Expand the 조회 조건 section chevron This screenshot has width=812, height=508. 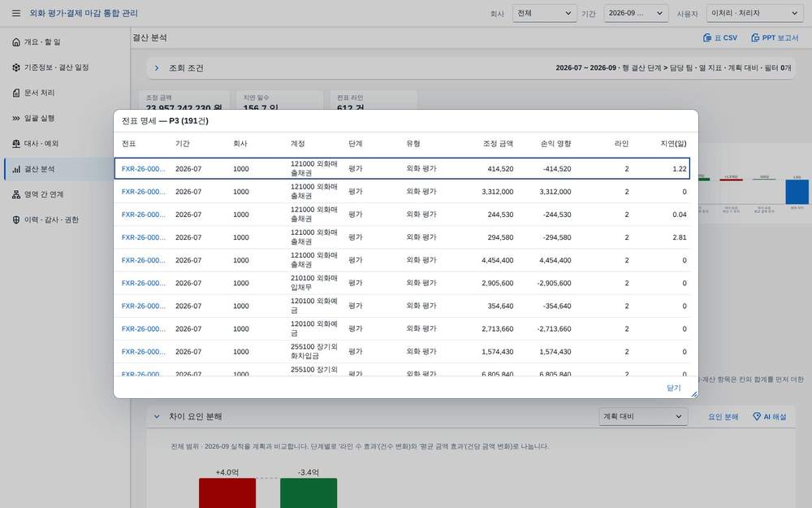click(157, 68)
